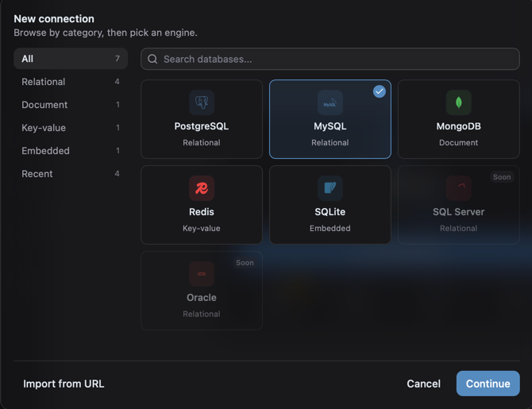This screenshot has width=532, height=409.
Task: Click the count 4 beside Recent
Action: pyautogui.click(x=117, y=174)
